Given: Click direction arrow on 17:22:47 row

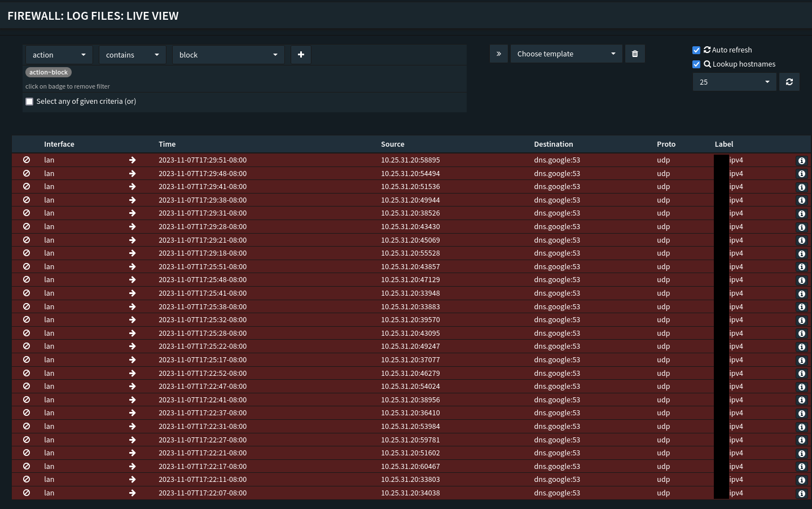Looking at the screenshot, I should pyautogui.click(x=132, y=386).
